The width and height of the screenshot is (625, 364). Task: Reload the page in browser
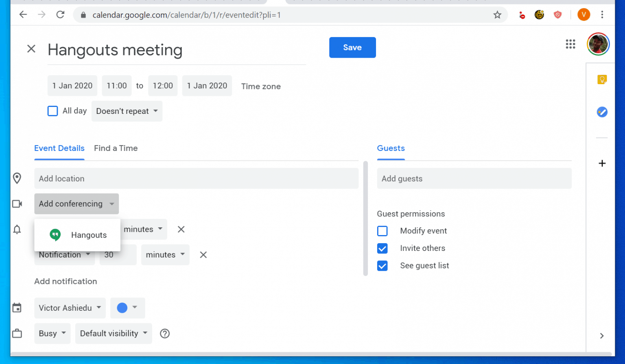(60, 15)
